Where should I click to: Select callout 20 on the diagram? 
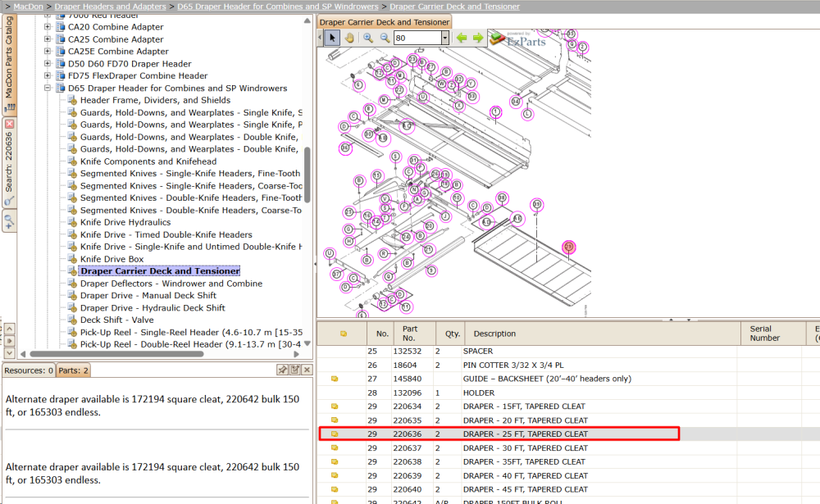tap(430, 226)
